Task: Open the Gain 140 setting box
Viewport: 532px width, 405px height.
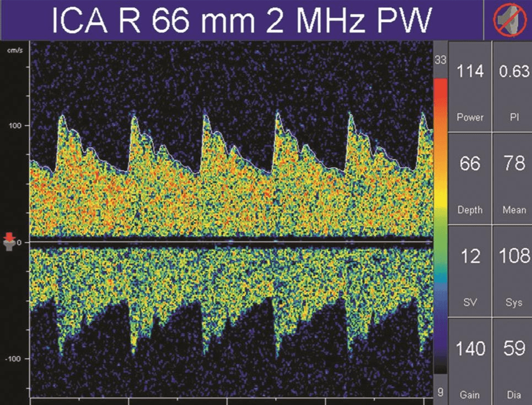Action: 470,361
